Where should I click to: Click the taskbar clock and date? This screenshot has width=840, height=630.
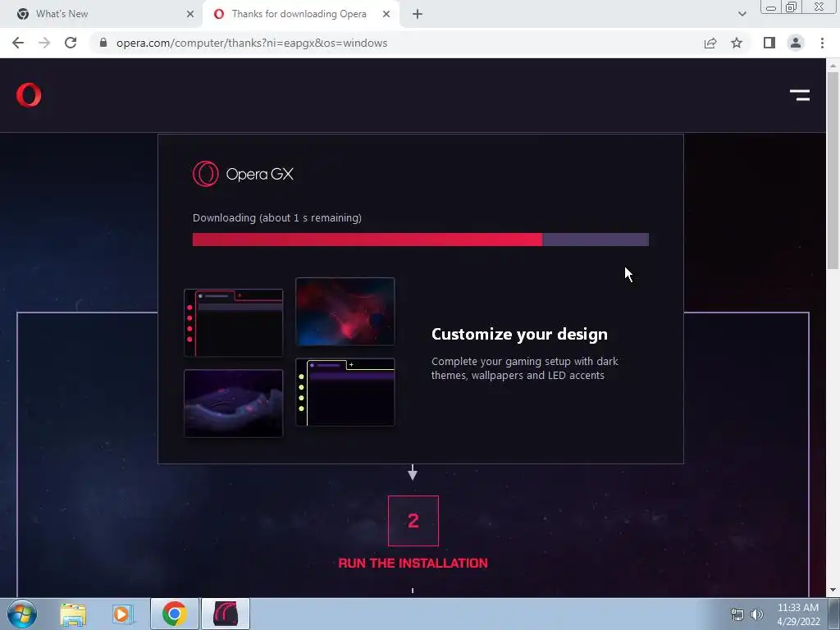798,614
